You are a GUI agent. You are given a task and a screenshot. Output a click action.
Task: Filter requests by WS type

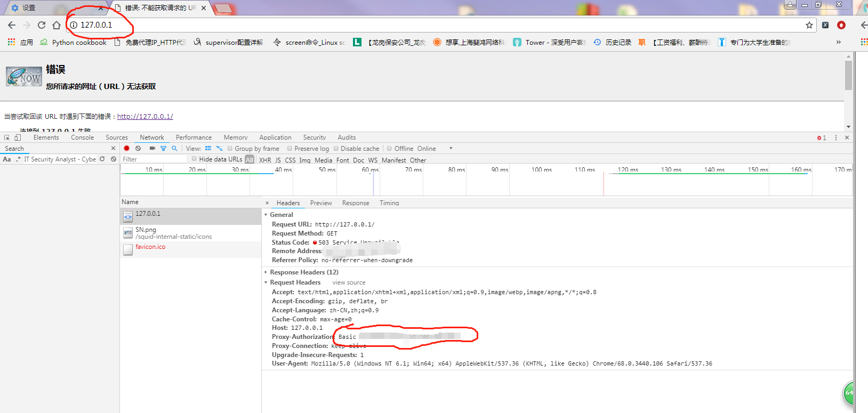373,160
